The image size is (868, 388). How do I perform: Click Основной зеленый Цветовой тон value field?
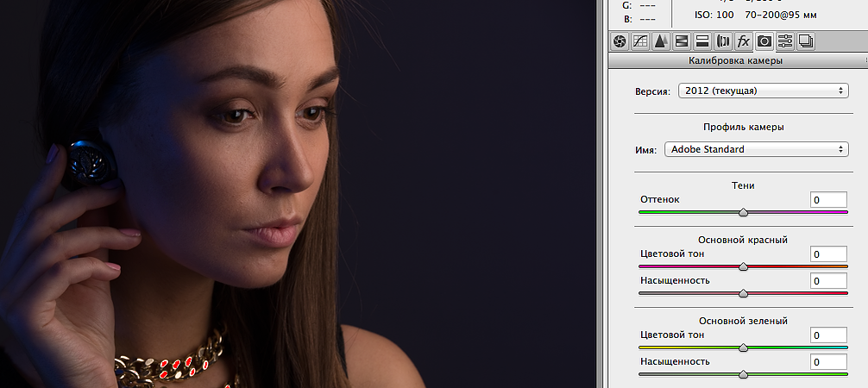pos(828,335)
